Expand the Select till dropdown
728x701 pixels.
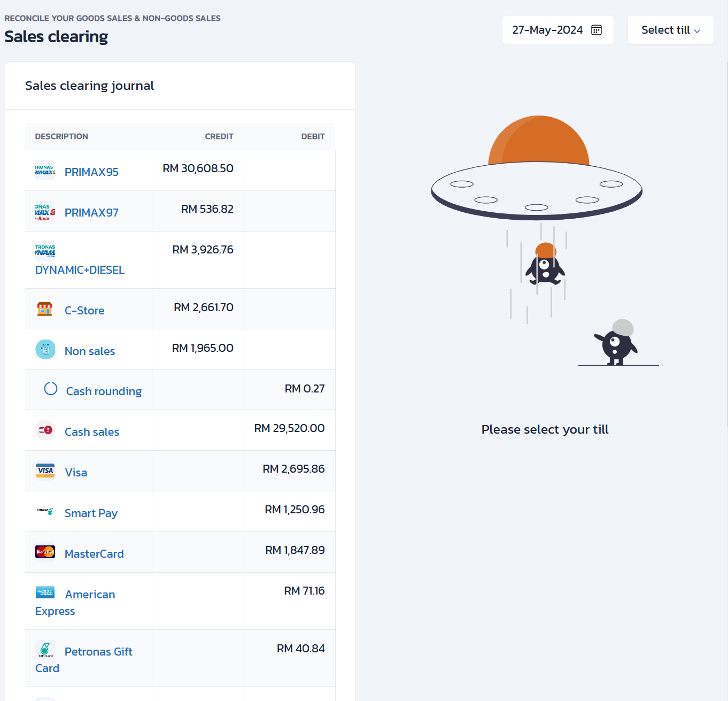pos(670,30)
